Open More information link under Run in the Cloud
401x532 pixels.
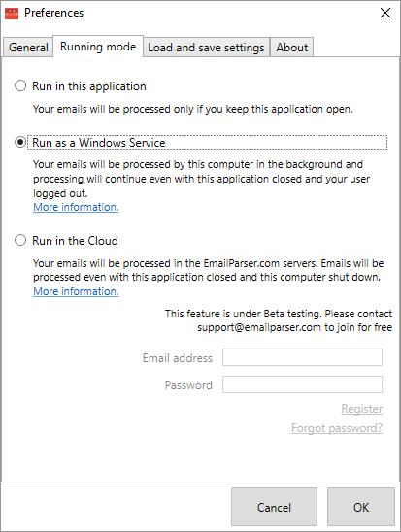[76, 291]
